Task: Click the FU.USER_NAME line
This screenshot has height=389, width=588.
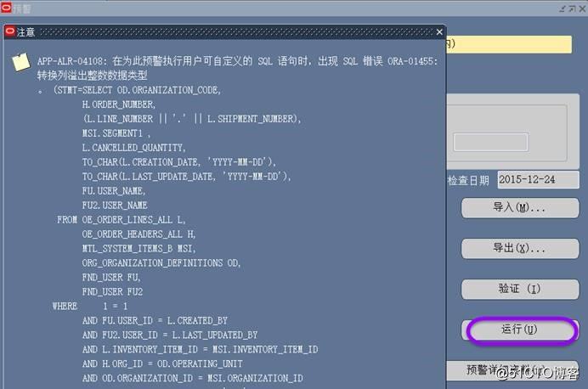Action: pos(114,191)
